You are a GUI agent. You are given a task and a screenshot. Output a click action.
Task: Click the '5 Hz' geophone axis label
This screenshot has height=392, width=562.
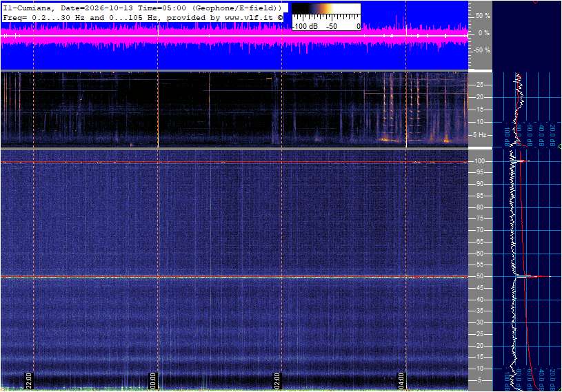(480, 135)
